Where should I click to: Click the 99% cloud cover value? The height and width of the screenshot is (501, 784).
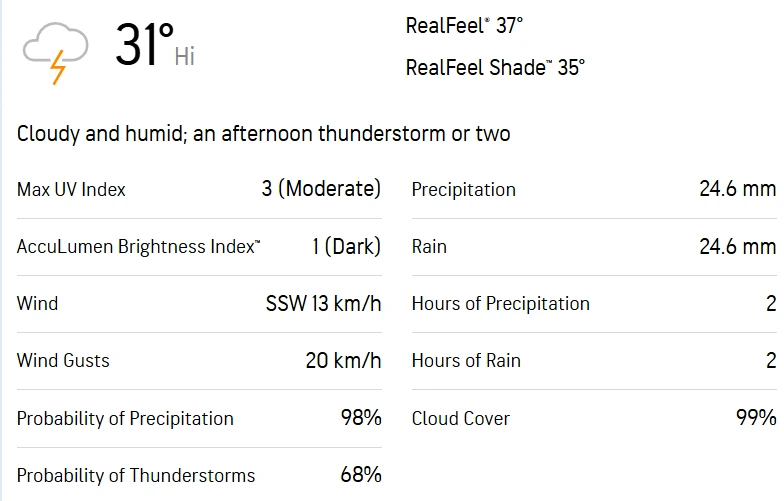(756, 418)
